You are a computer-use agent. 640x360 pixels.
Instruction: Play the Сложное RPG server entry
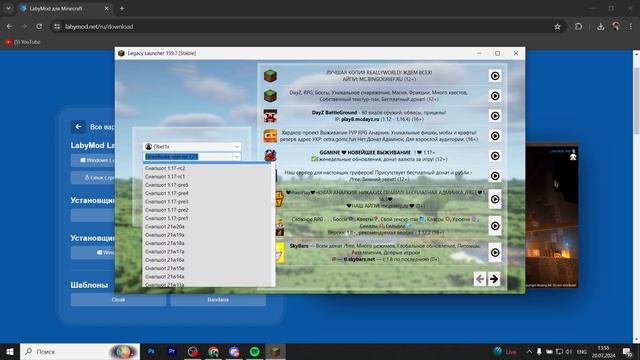click(495, 226)
